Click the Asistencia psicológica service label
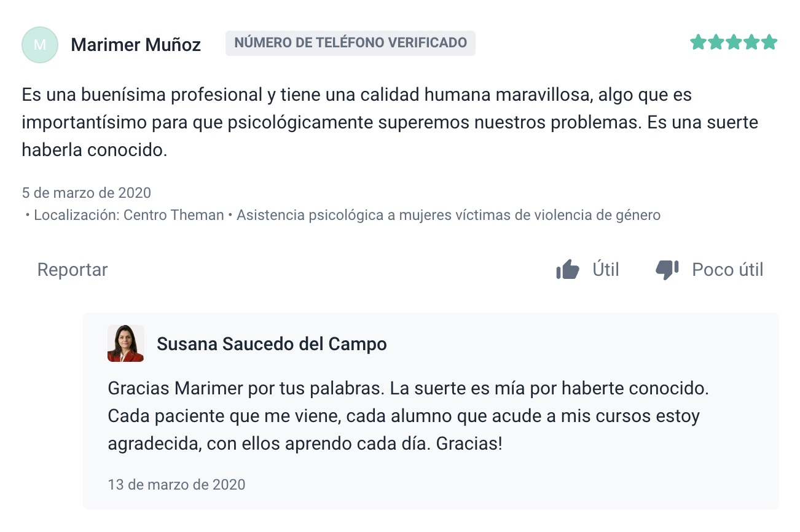Screen dimensions: 800x532 point(448,215)
